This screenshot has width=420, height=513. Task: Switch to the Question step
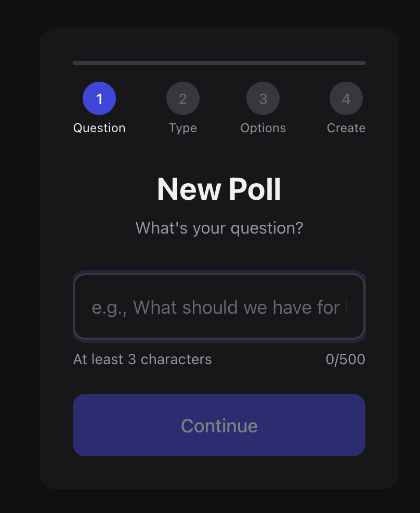[99, 127]
